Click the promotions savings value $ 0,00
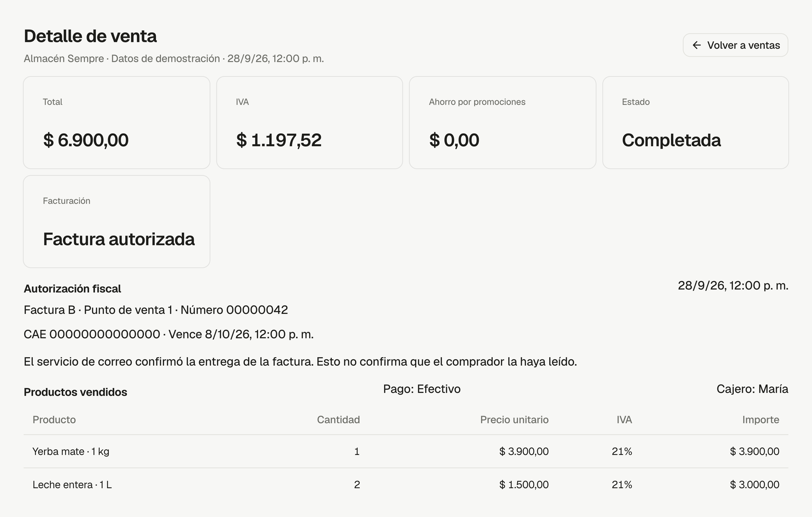 454,140
